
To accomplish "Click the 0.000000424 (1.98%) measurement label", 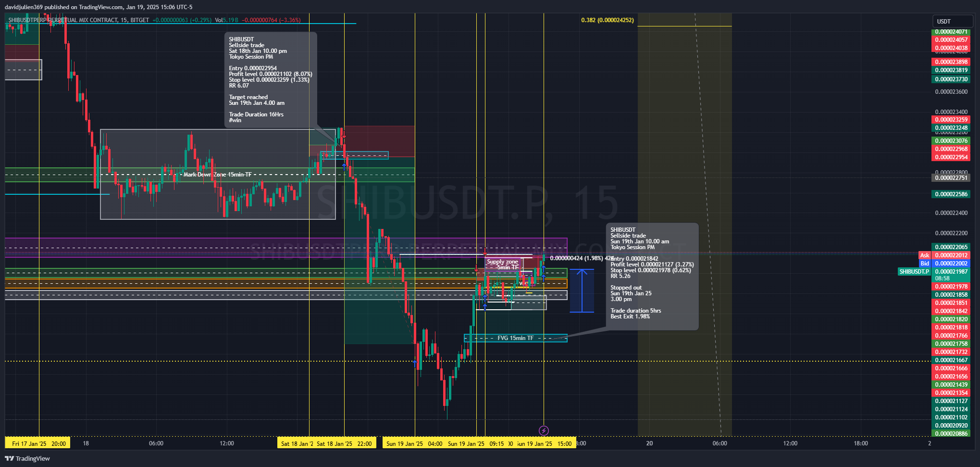I will (576, 258).
